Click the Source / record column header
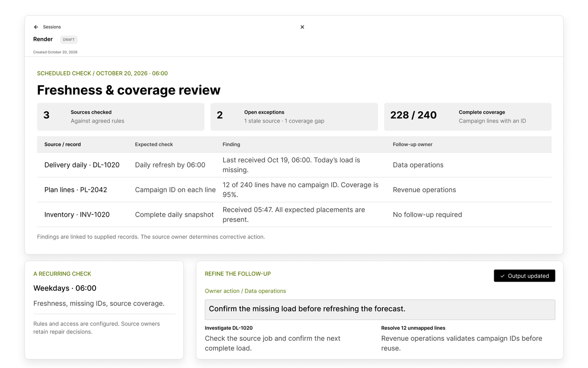This screenshot has height=368, width=588. click(x=62, y=144)
